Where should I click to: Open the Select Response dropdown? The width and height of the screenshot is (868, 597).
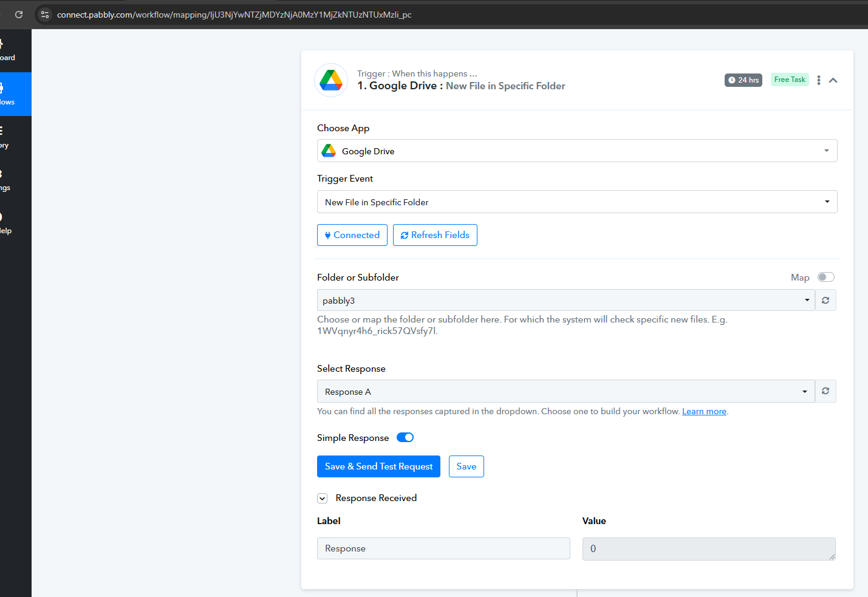[x=566, y=391]
